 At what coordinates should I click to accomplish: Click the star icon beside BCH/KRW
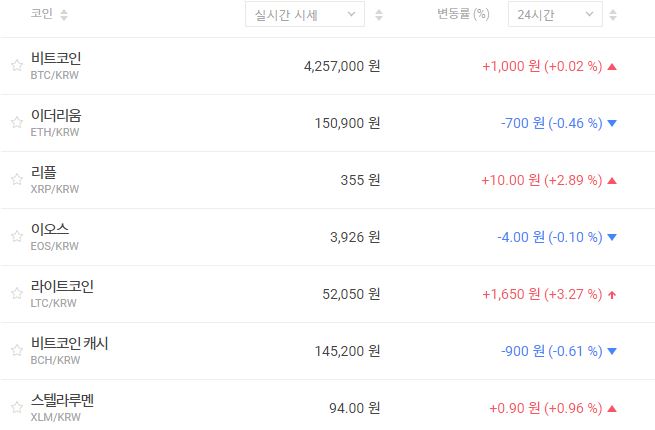pyautogui.click(x=16, y=351)
